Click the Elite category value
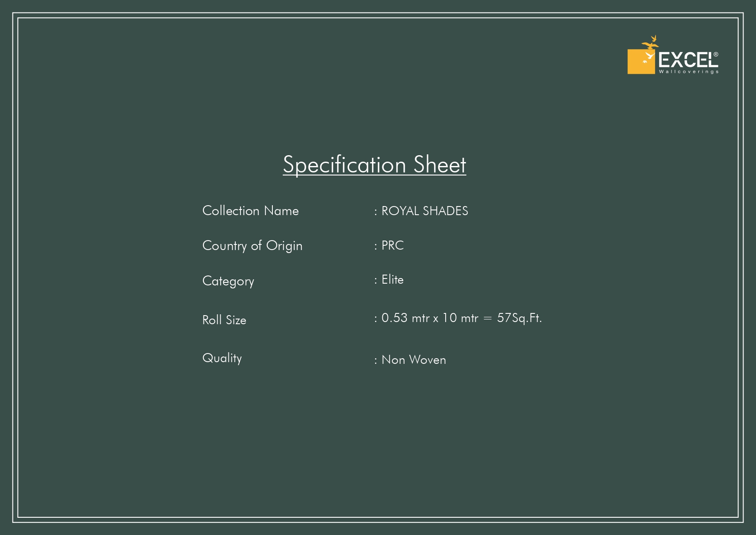This screenshot has height=535, width=756. click(392, 279)
